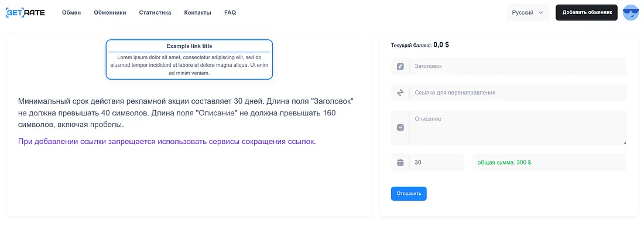644x226 pixels.
Task: Click the Example link title preview card
Action: tap(189, 59)
